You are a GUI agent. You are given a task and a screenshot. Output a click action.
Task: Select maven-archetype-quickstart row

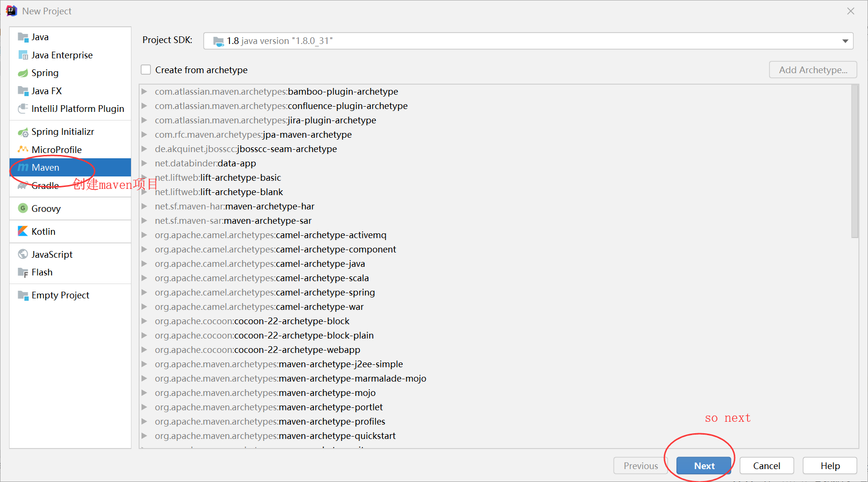tap(495, 436)
